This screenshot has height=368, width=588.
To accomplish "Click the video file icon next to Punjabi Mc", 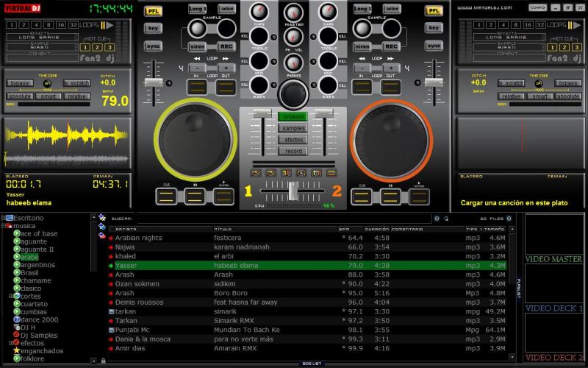I will (x=112, y=330).
